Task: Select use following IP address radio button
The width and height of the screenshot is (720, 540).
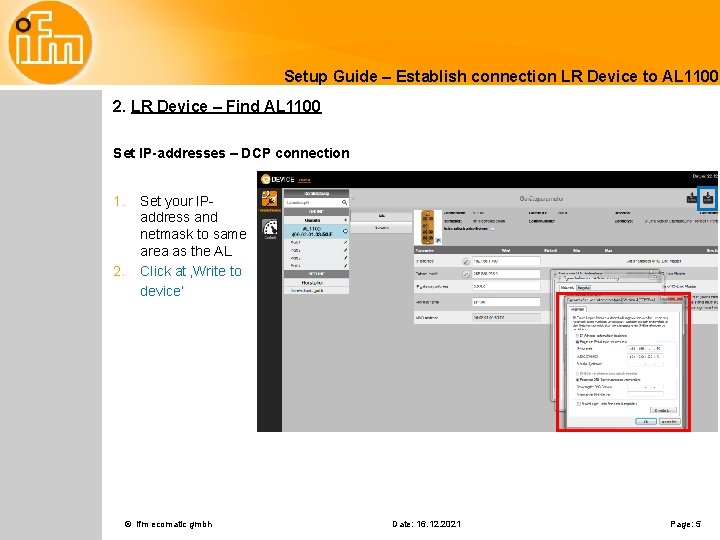Action: tap(578, 342)
